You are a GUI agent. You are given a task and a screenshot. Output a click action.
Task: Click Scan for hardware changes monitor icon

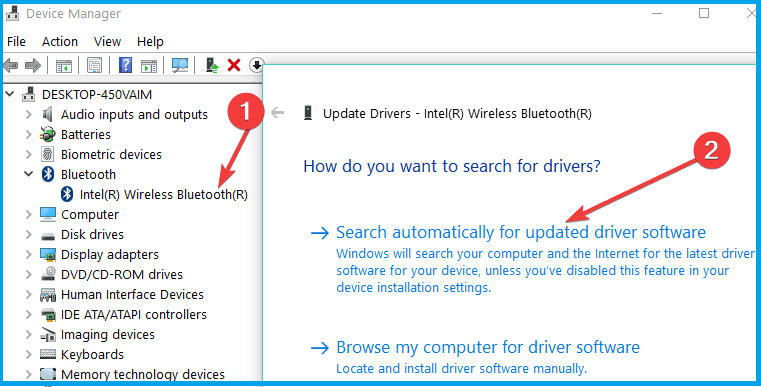tap(180, 65)
